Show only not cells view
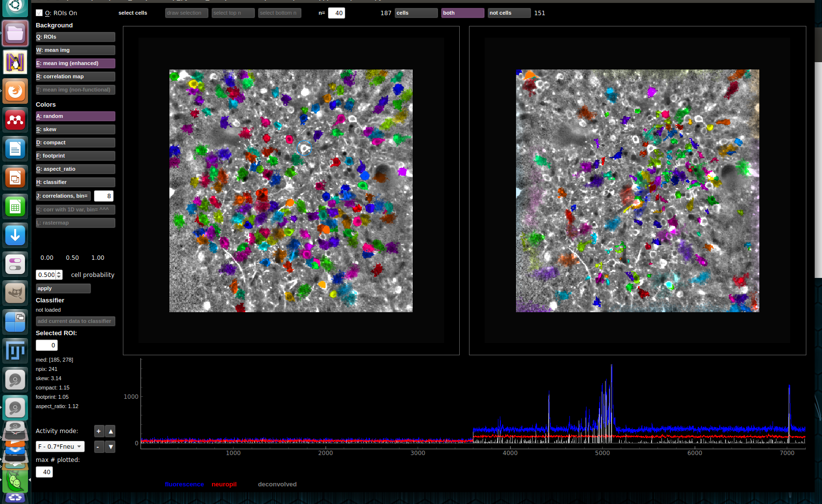The image size is (822, 504). click(509, 13)
